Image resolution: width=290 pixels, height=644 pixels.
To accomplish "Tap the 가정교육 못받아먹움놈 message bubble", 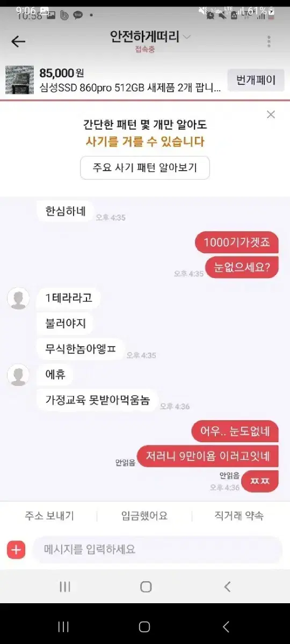I will pos(97,399).
